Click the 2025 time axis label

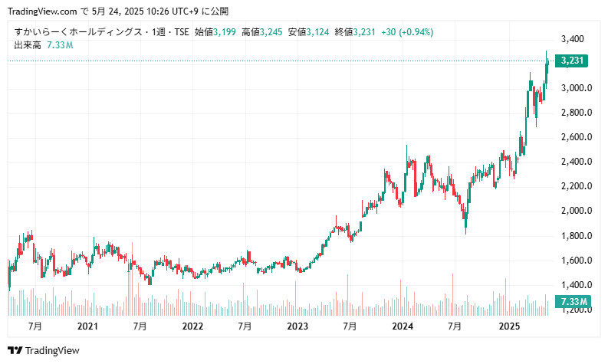pos(509,326)
